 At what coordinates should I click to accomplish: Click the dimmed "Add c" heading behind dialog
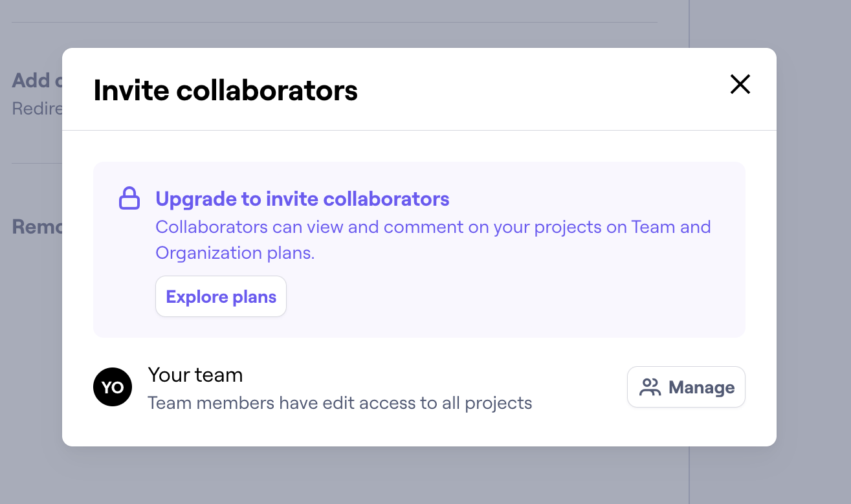(36, 80)
